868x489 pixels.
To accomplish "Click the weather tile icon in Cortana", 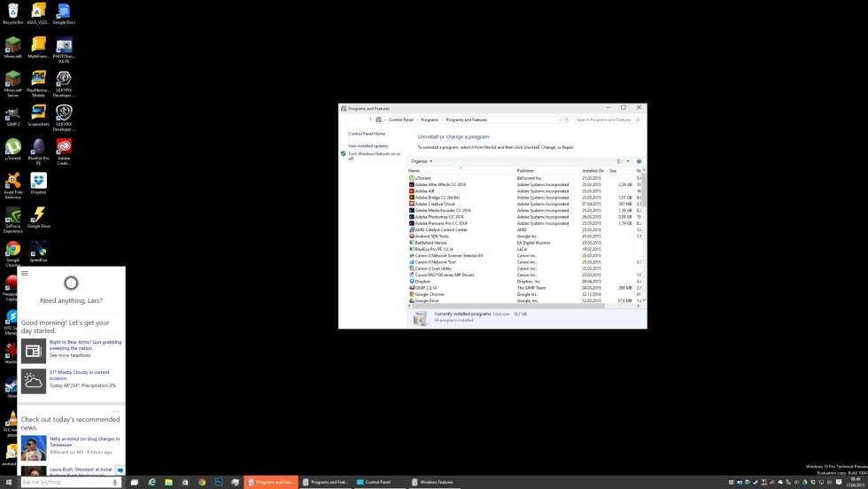I will click(x=34, y=381).
